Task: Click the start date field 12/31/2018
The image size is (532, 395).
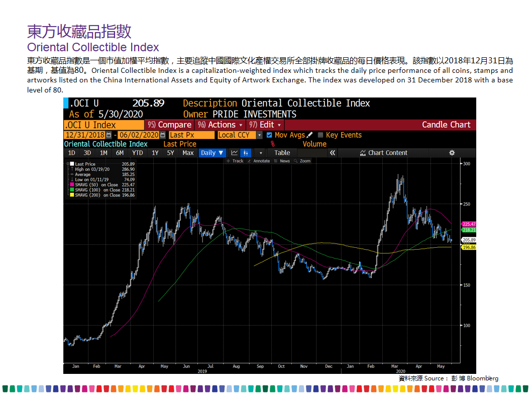Action: [x=85, y=135]
